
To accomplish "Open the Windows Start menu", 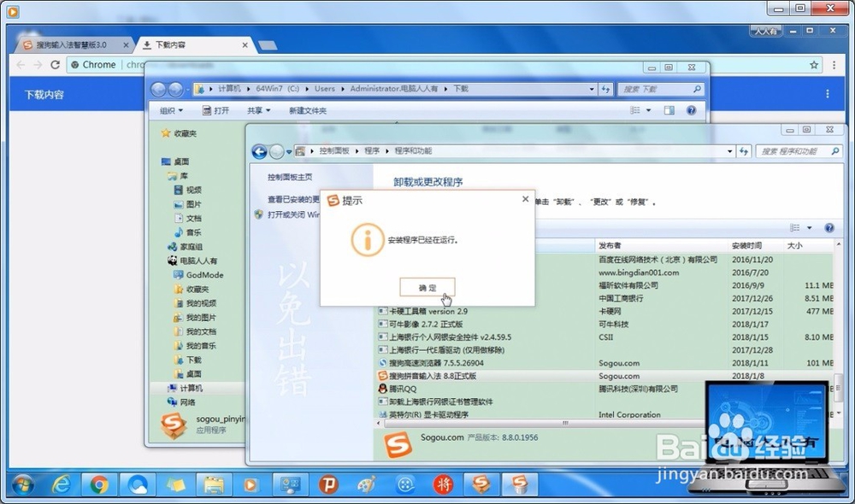I will (x=23, y=483).
